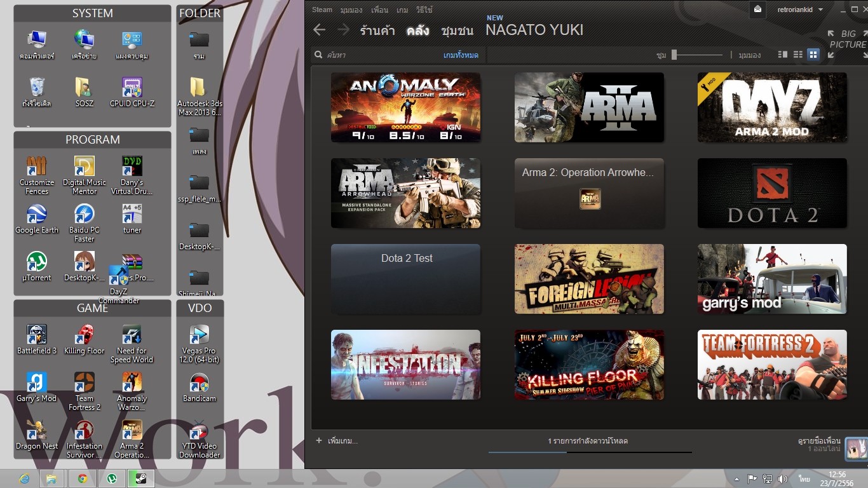The height and width of the screenshot is (488, 868).
Task: Open Action Center flag tray icon
Action: click(x=752, y=478)
